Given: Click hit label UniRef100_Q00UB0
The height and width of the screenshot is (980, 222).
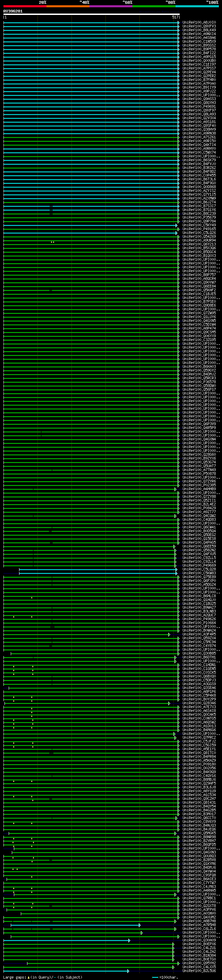Looking at the screenshot, I should click(x=199, y=60).
